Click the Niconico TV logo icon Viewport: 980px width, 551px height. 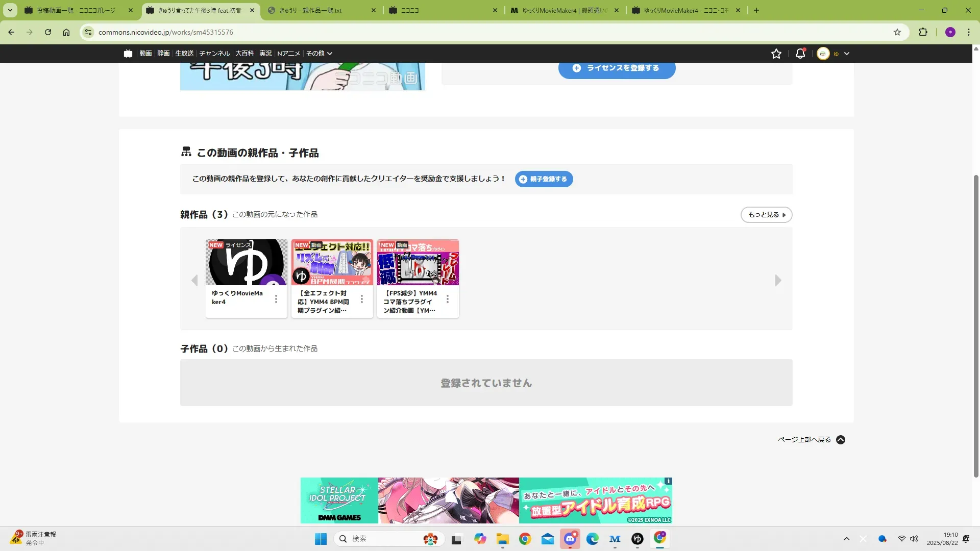(x=128, y=54)
